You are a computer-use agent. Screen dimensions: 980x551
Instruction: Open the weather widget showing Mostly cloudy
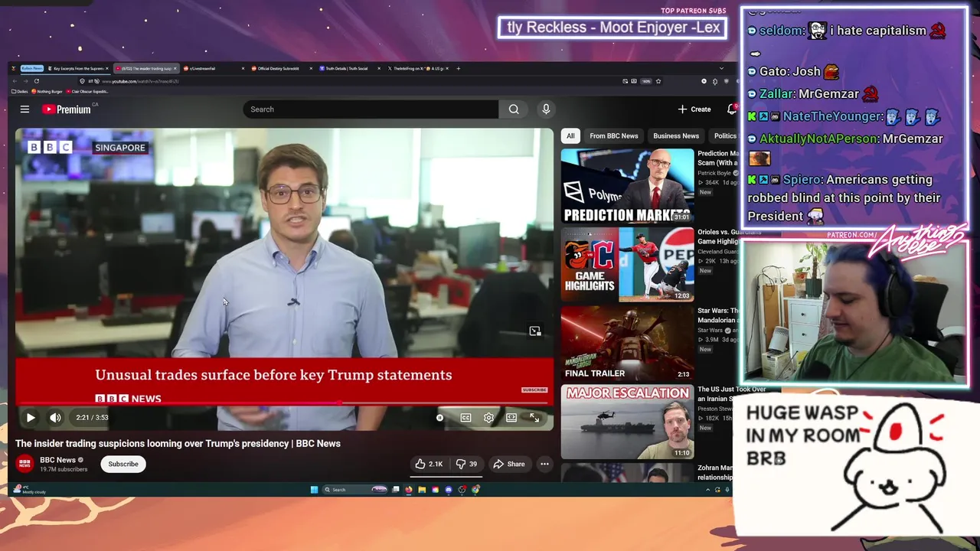29,490
